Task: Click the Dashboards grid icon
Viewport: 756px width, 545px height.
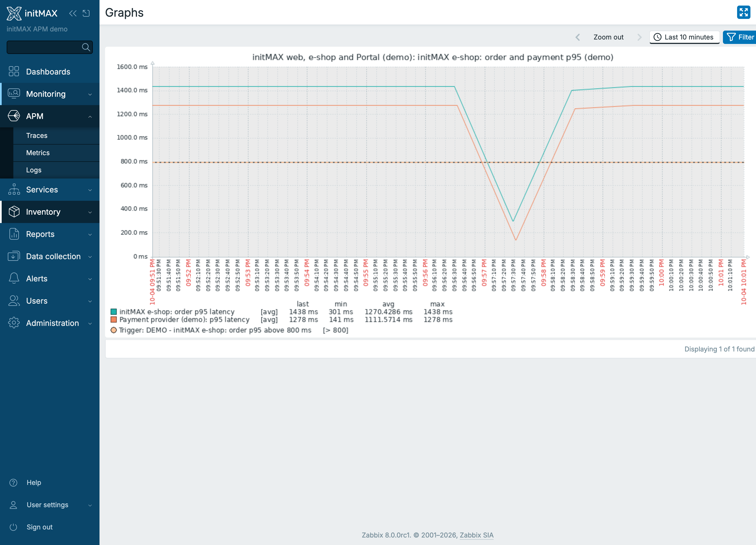Action: point(14,71)
